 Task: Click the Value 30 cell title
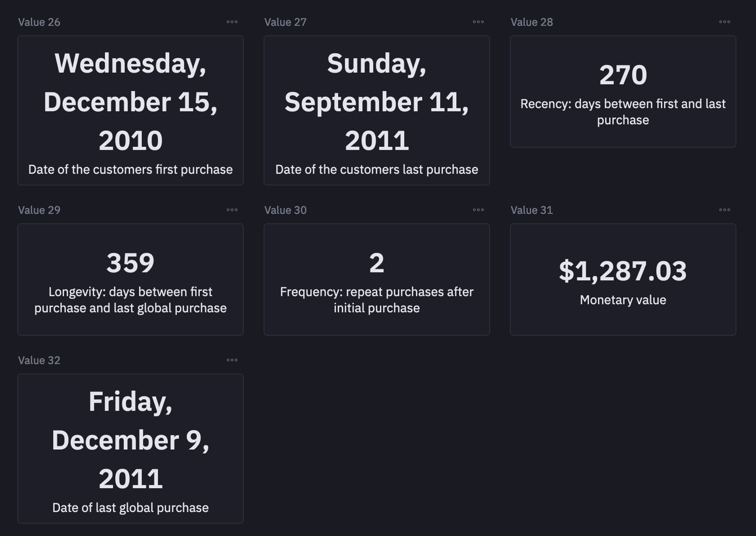(285, 210)
